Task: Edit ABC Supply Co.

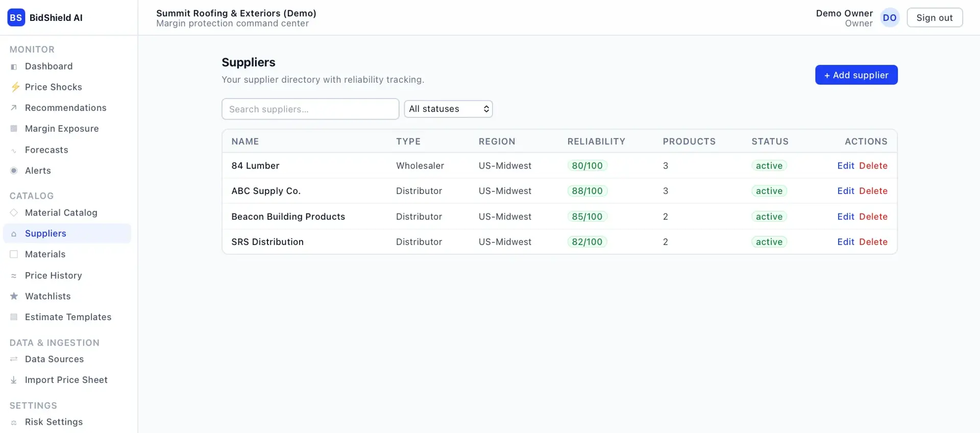Action: (x=846, y=191)
